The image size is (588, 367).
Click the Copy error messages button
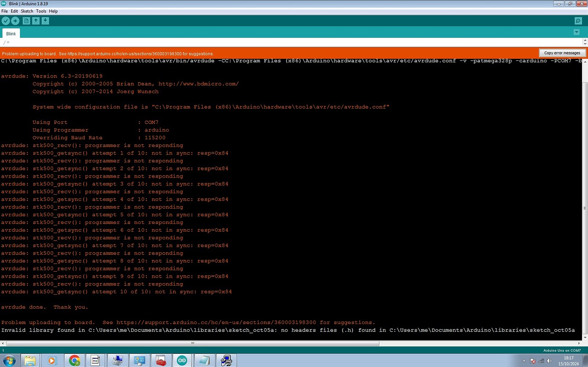pyautogui.click(x=562, y=52)
